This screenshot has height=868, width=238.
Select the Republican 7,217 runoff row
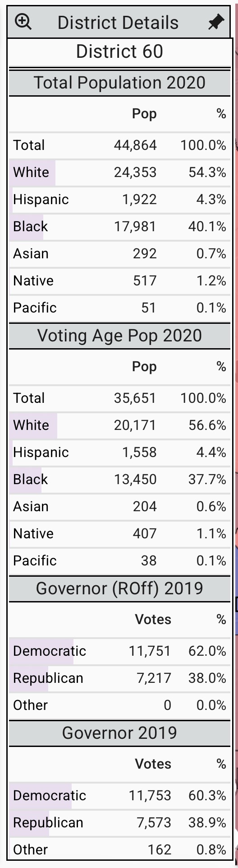(x=119, y=678)
